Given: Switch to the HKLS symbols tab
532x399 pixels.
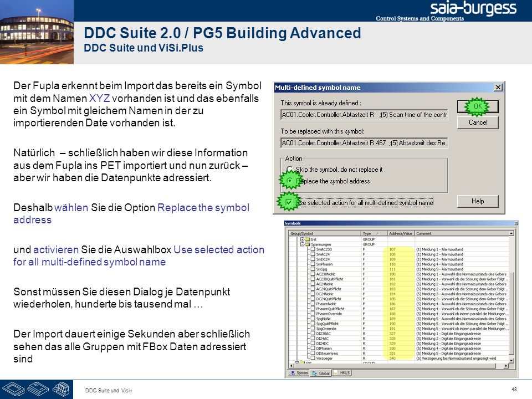Looking at the screenshot, I should (x=342, y=373).
